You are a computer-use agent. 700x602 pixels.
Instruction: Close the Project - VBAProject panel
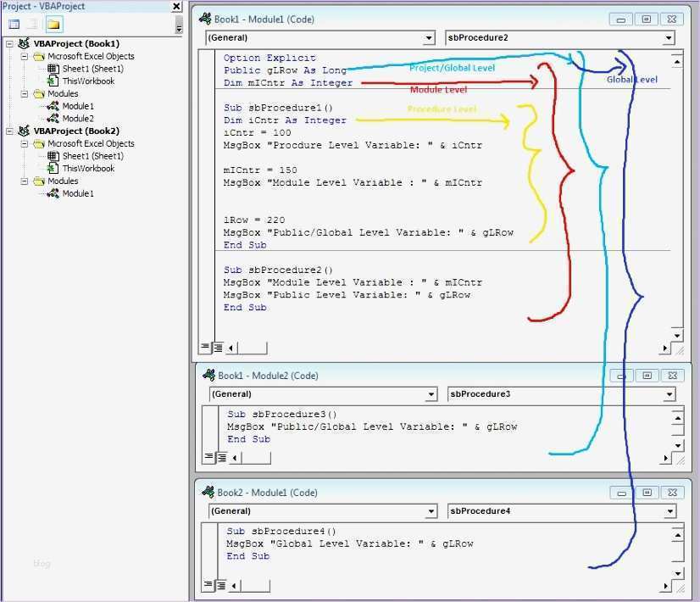[x=176, y=6]
